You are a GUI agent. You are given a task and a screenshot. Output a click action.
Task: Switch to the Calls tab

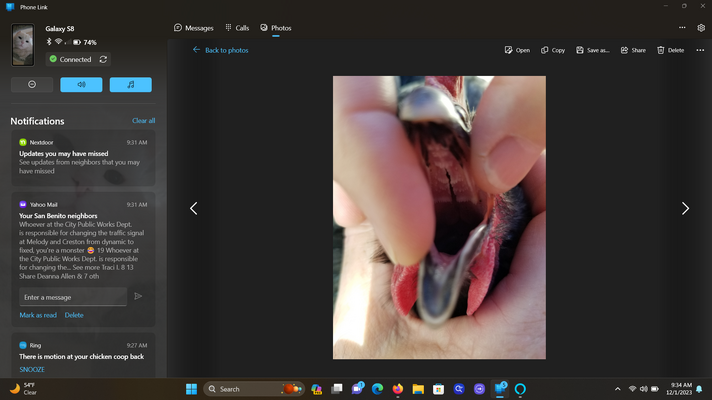coord(237,28)
